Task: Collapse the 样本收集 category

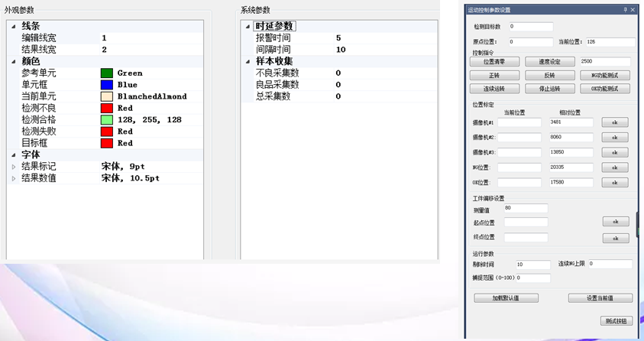Action: 248,61
